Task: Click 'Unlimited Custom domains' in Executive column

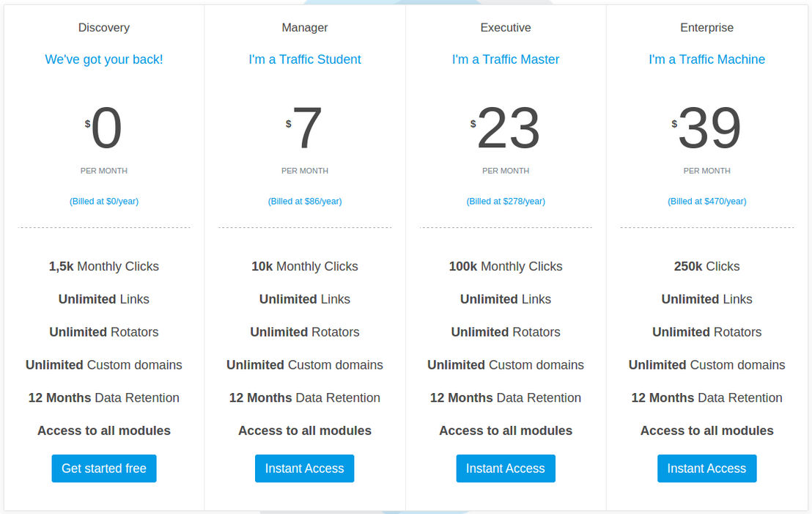Action: point(506,364)
